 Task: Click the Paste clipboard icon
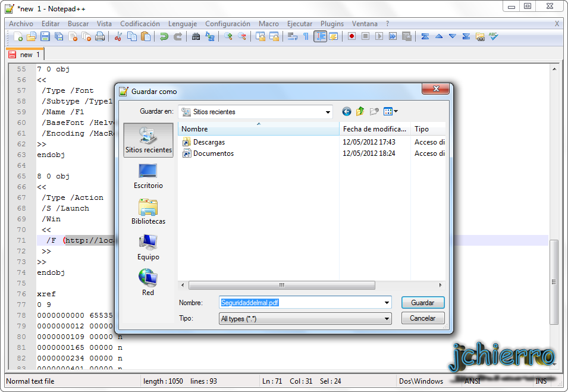[x=146, y=37]
